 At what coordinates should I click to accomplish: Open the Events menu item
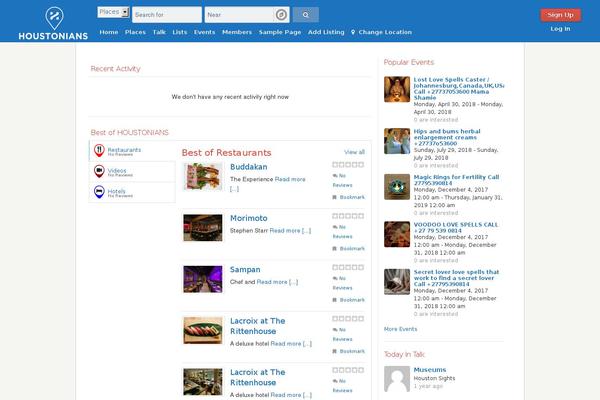[204, 33]
